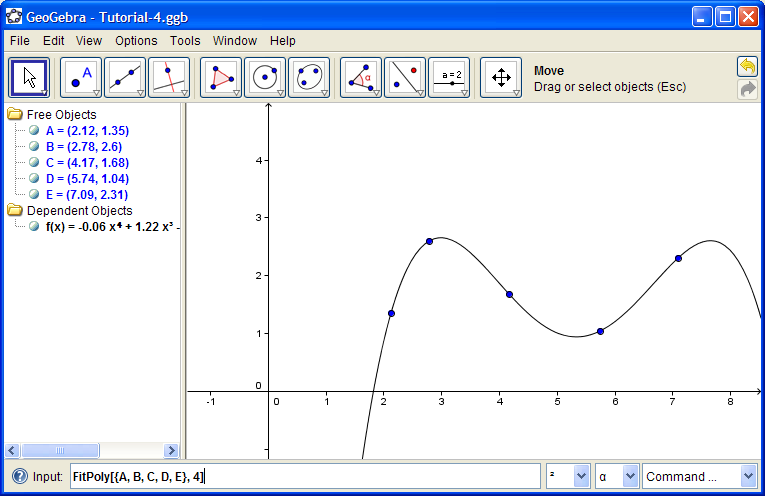This screenshot has width=765, height=496.
Task: Open the Tools menu
Action: 185,41
